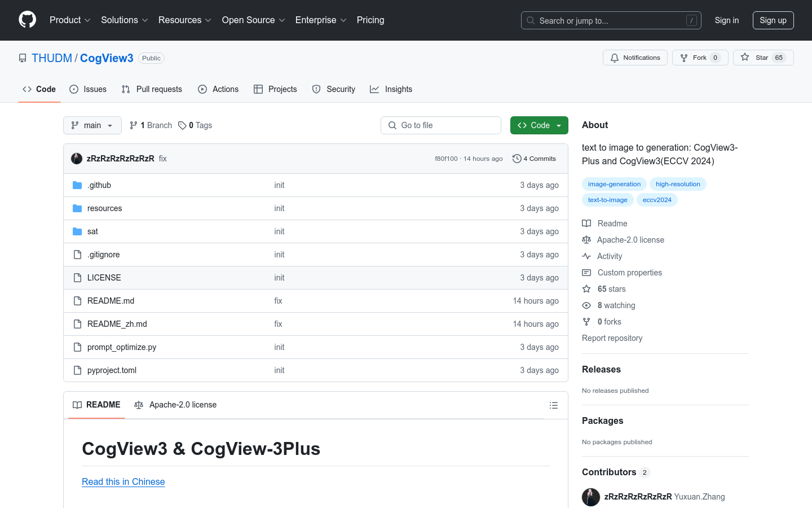Click the prompt_optimize.py file icon
Image resolution: width=812 pixels, height=508 pixels.
click(77, 347)
